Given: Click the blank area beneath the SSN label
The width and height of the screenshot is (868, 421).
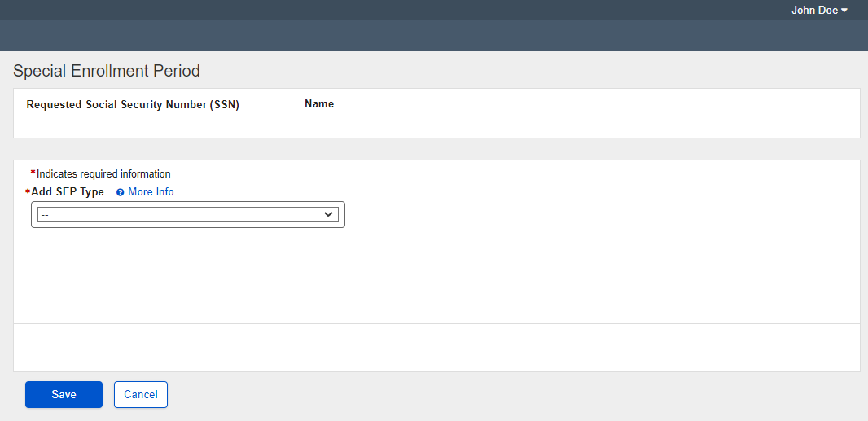Looking at the screenshot, I should [x=133, y=124].
